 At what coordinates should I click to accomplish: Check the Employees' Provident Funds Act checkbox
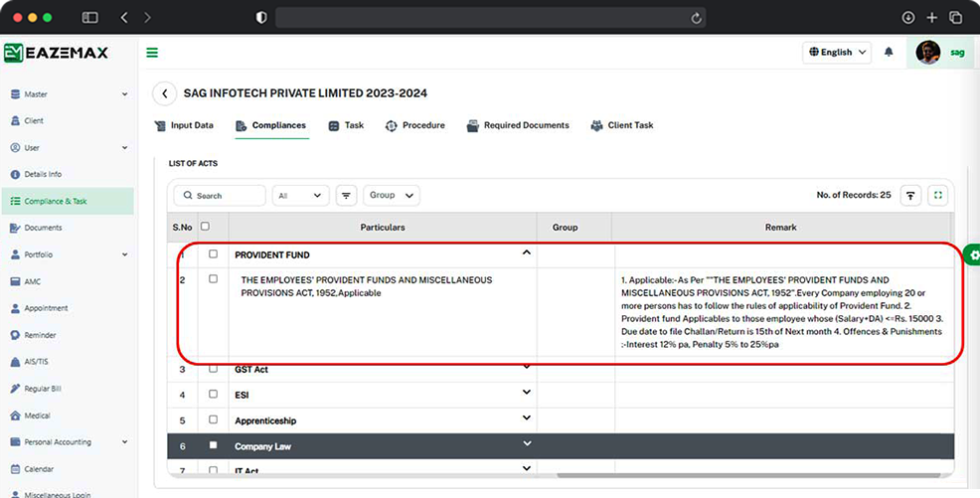click(x=213, y=279)
